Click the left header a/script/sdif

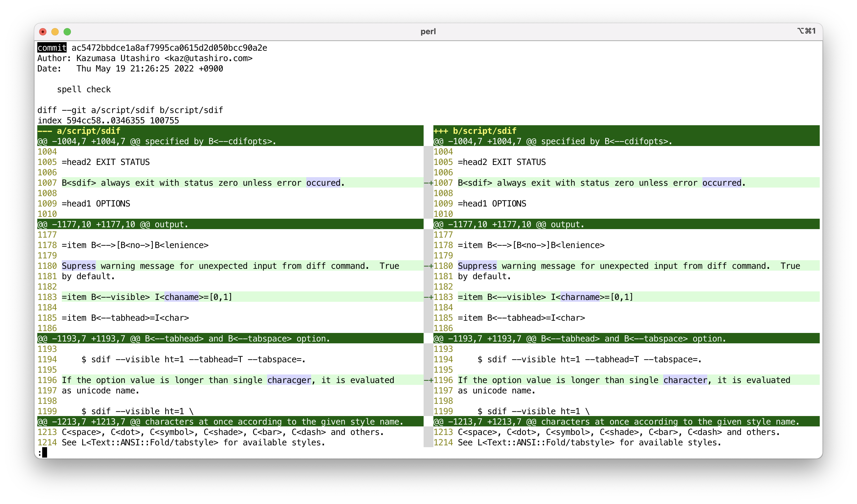pos(88,131)
